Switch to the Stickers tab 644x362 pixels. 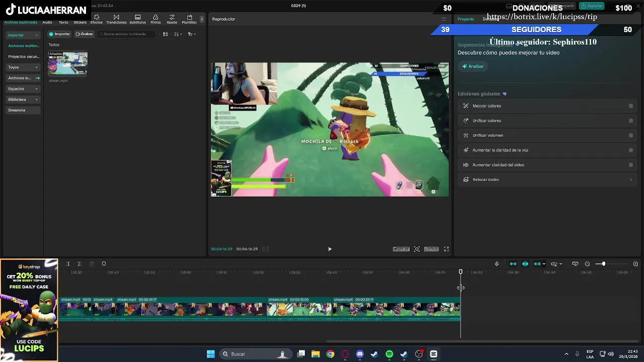[80, 23]
